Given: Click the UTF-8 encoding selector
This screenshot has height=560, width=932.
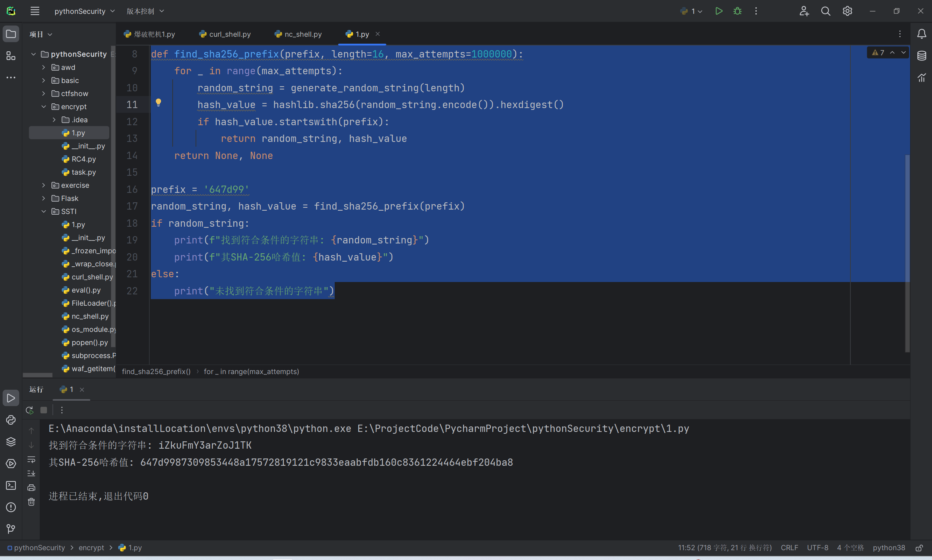Looking at the screenshot, I should (817, 548).
